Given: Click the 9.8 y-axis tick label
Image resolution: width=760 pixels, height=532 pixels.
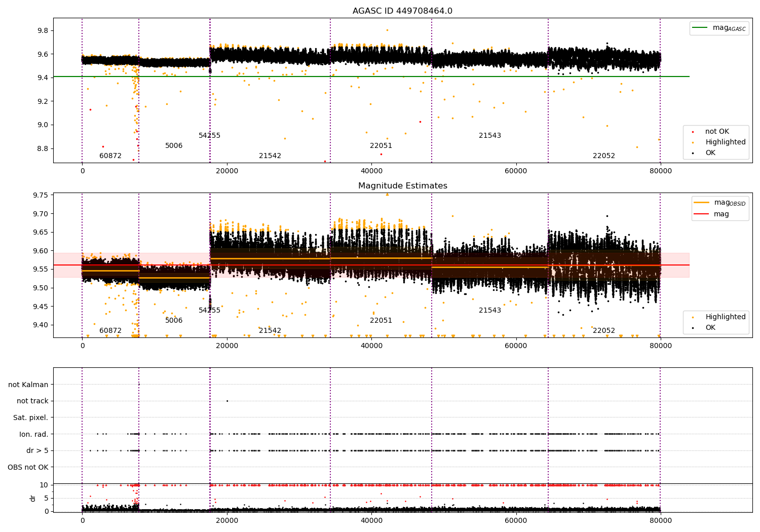Looking at the screenshot, I should click(x=43, y=31).
